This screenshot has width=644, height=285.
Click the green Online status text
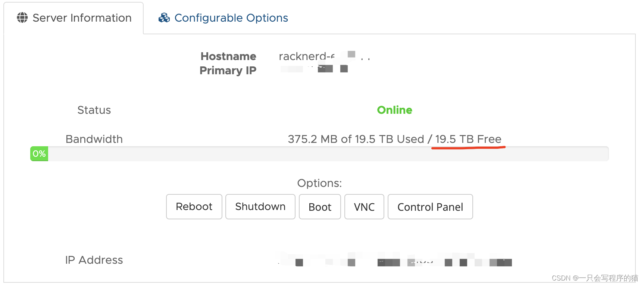pyautogui.click(x=394, y=110)
